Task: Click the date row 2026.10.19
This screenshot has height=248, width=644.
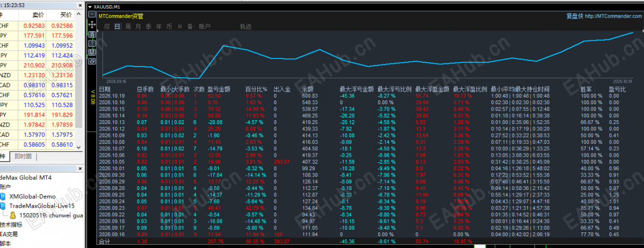Action: tap(111, 95)
